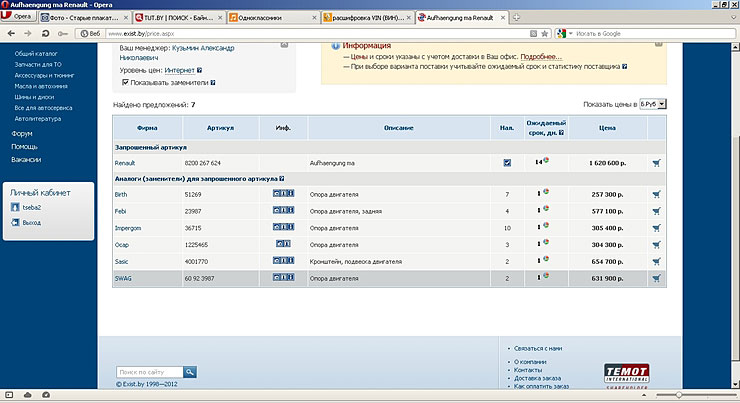Open Связаться с нами footer link

[x=538, y=348]
